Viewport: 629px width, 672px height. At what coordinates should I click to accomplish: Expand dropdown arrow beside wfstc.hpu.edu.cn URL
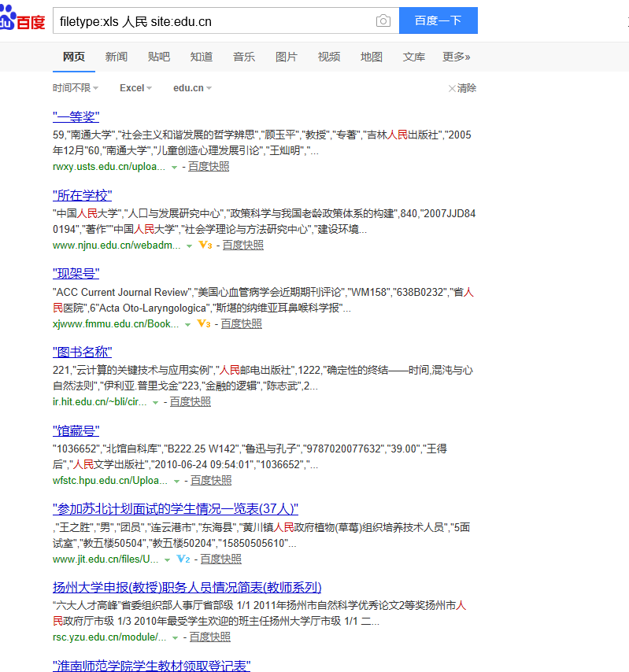click(x=176, y=482)
